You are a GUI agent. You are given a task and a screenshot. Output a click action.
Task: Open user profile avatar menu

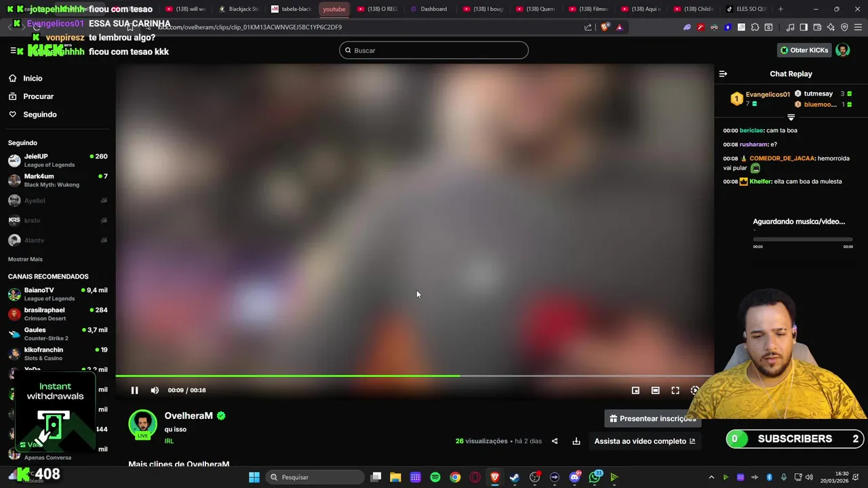coord(843,50)
